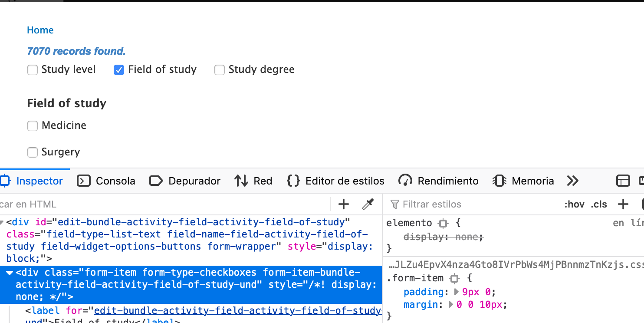
Task: Add a new node with plus icon
Action: (344, 204)
